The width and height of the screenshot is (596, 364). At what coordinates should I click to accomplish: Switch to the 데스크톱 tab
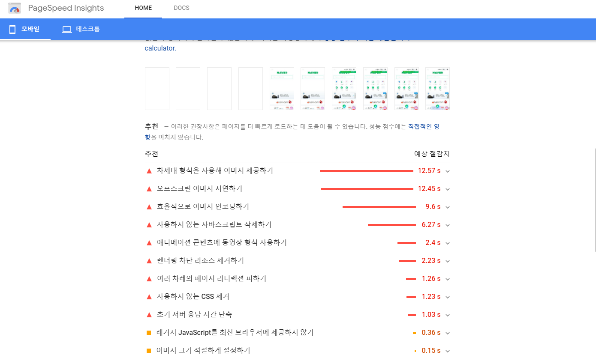coord(81,29)
